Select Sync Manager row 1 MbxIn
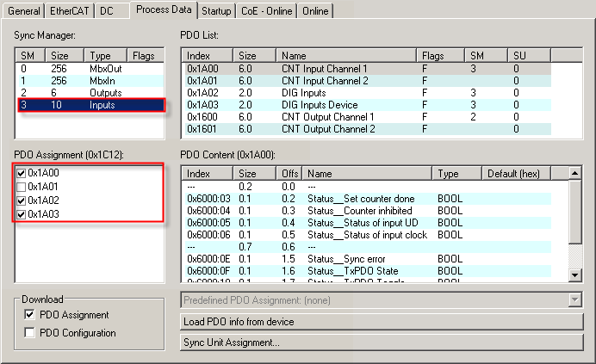Screen dimensions: 596x364 pos(90,81)
